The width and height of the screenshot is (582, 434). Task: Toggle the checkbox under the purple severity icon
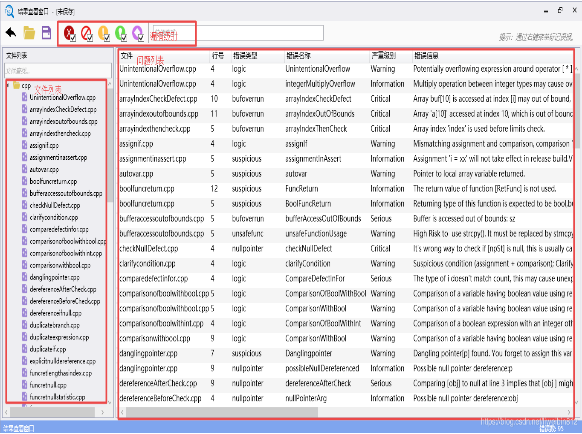tap(141, 37)
